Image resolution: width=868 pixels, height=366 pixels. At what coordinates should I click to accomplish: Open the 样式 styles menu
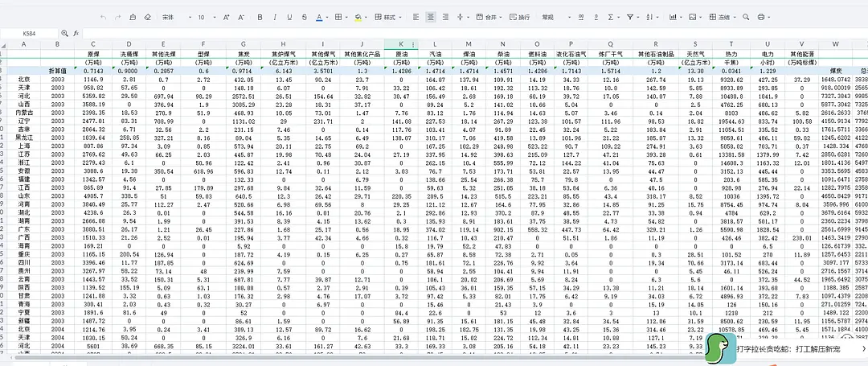(388, 17)
